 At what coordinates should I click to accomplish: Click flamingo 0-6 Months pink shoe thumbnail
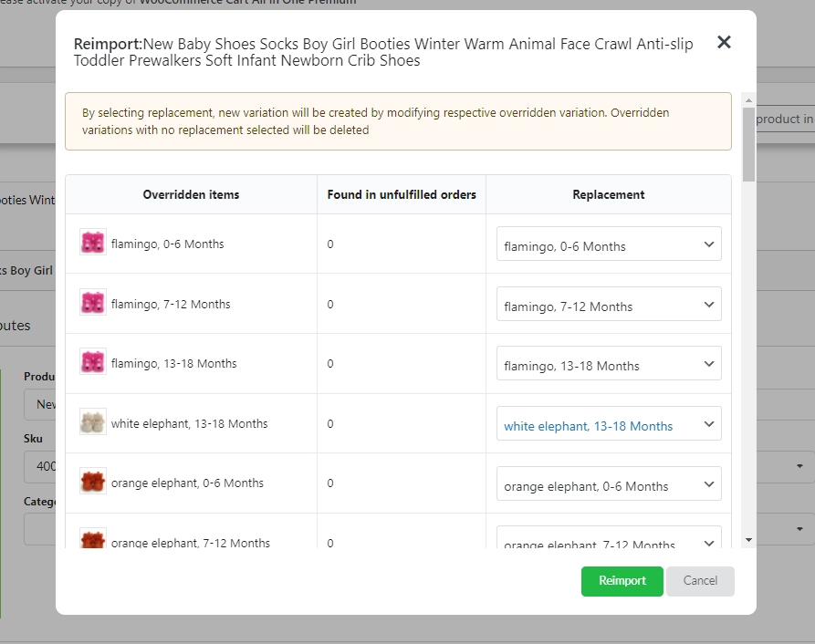tap(93, 242)
